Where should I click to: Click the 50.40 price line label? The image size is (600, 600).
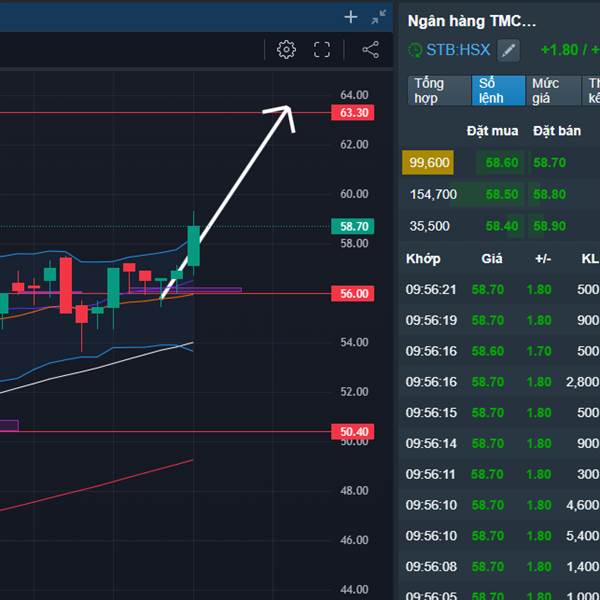click(352, 432)
